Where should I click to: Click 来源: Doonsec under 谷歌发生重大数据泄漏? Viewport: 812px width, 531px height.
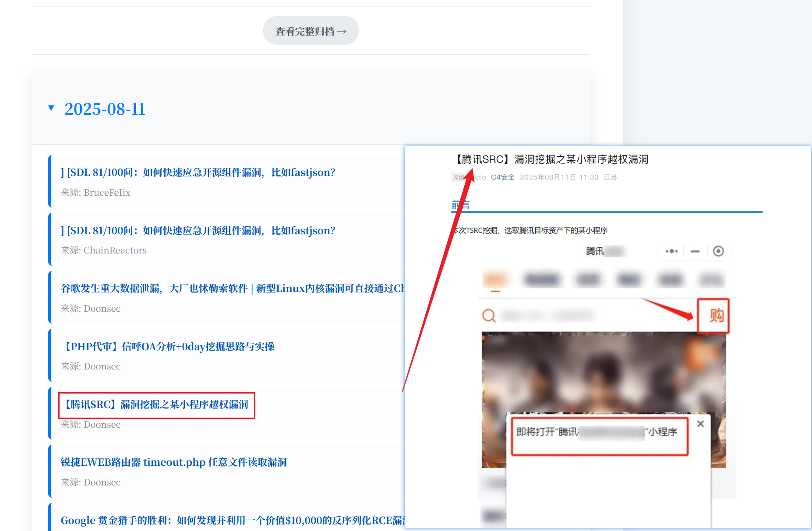click(x=91, y=309)
